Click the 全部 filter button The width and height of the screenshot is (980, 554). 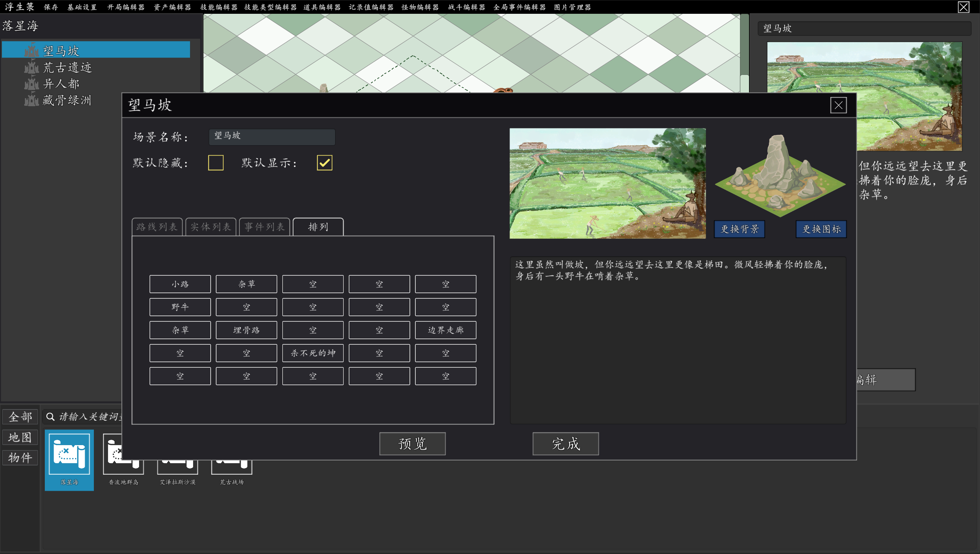click(x=20, y=417)
